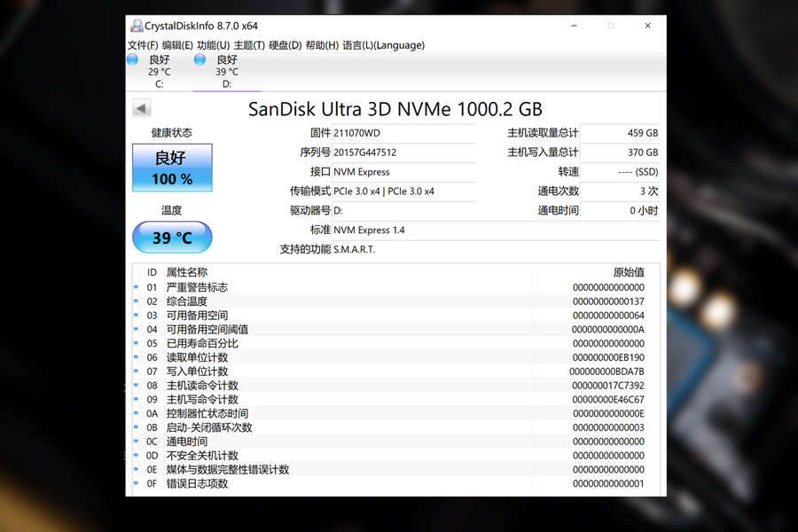Image resolution: width=798 pixels, height=532 pixels.
Task: Click status dot for attribute 0F 错误日志项数
Action: tap(137, 484)
